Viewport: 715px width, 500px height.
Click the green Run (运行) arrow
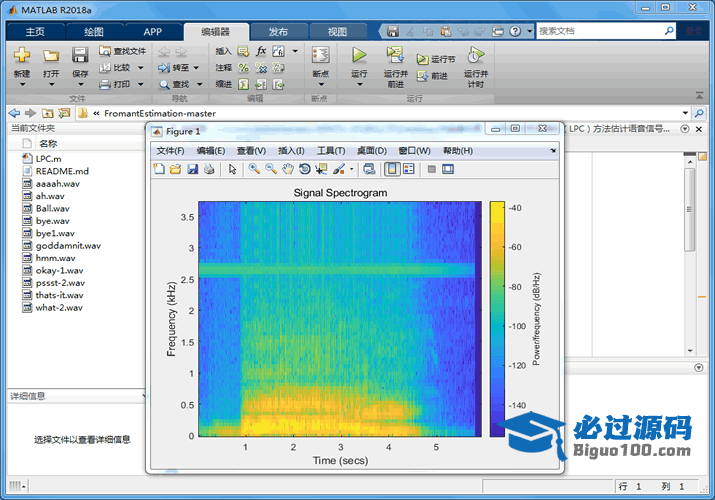pyautogui.click(x=359, y=55)
